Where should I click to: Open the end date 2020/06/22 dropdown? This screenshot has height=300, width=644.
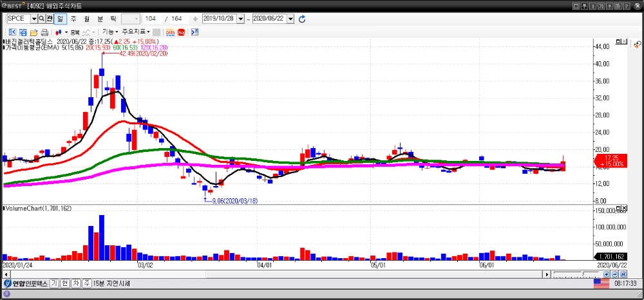pos(290,19)
